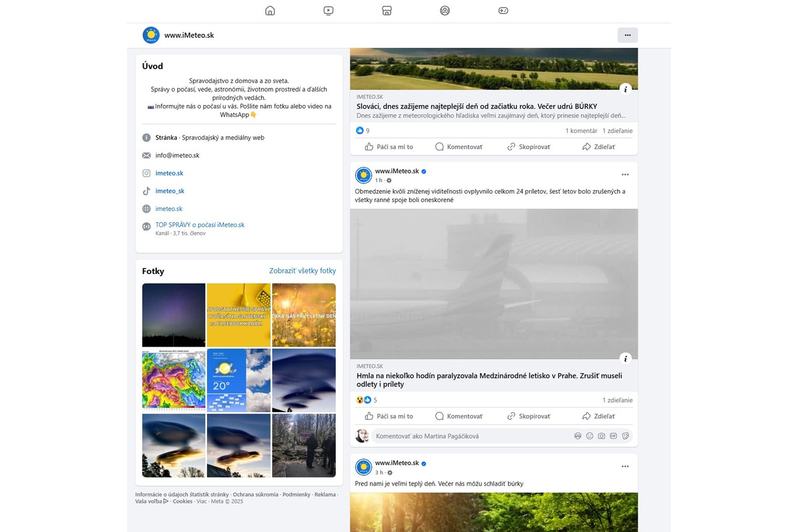
Task: Like the Prague airport fog post
Action: [x=389, y=416]
